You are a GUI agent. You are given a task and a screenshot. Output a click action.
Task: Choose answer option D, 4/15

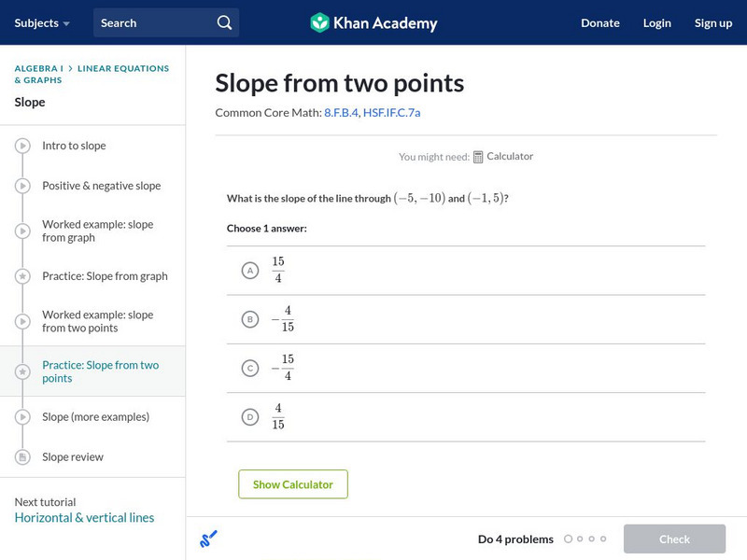tap(249, 417)
